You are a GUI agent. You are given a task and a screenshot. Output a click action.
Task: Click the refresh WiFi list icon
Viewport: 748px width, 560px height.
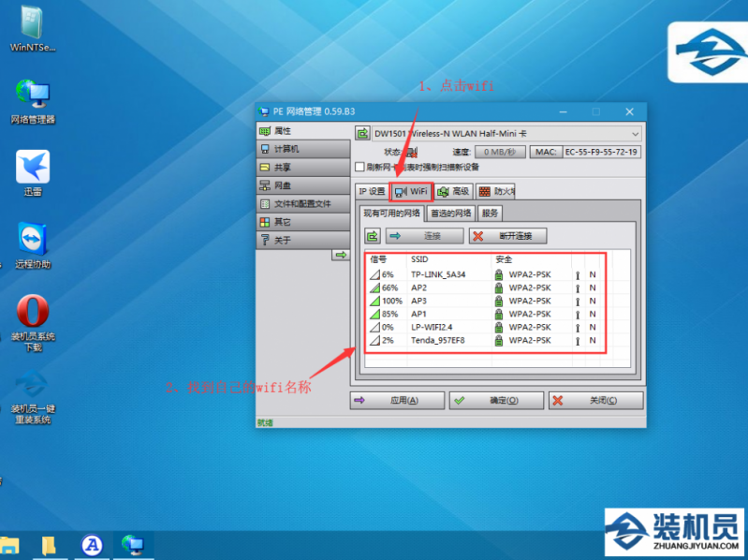click(373, 236)
